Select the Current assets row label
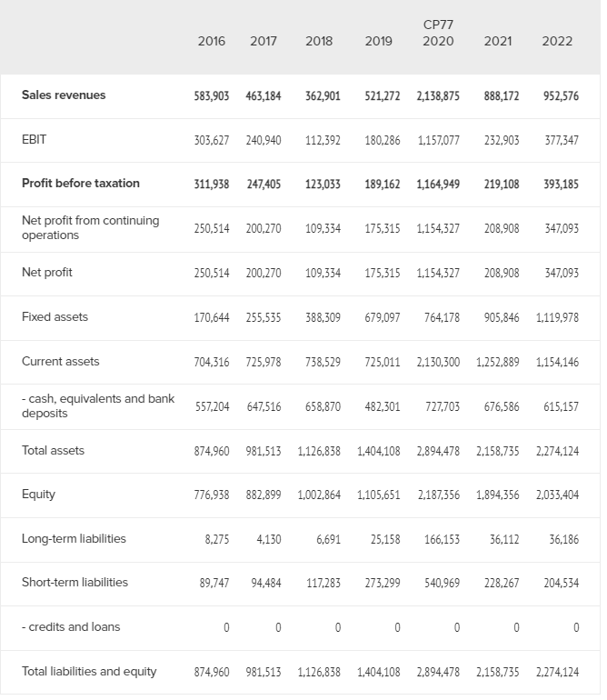Screen dimensions: 607x700 (x=61, y=361)
